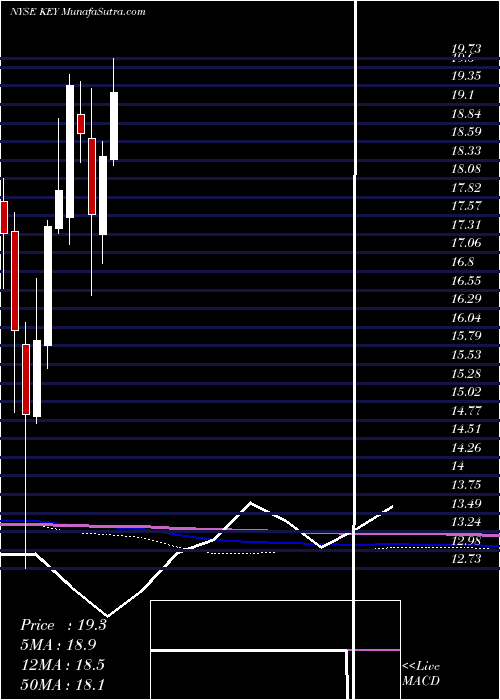Click the 12MA : 18.5 readout

tap(62, 664)
